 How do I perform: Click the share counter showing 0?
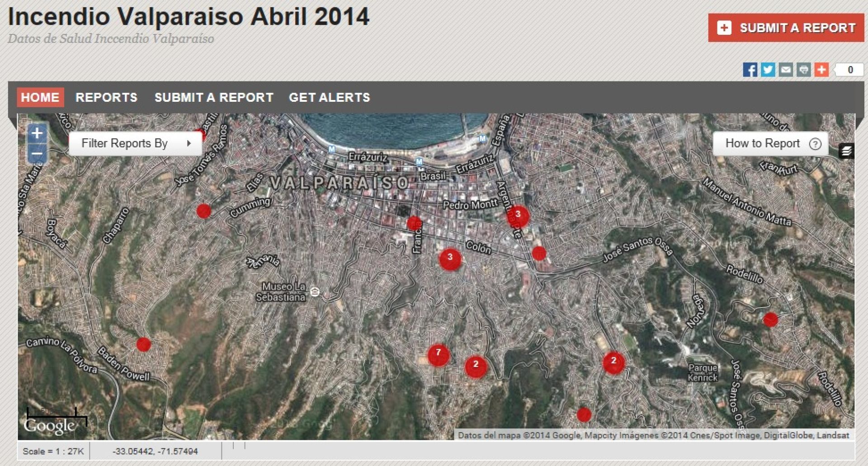click(849, 70)
